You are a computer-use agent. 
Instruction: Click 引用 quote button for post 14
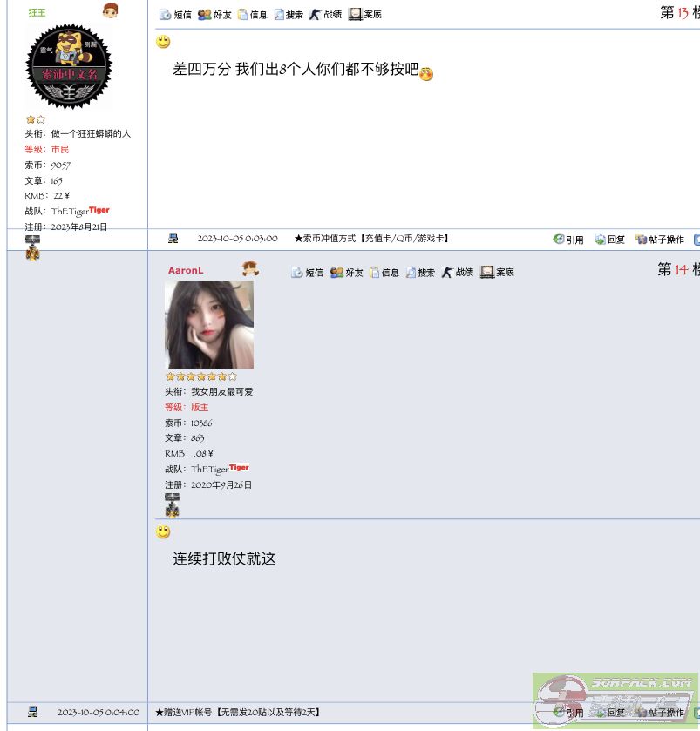(568, 713)
